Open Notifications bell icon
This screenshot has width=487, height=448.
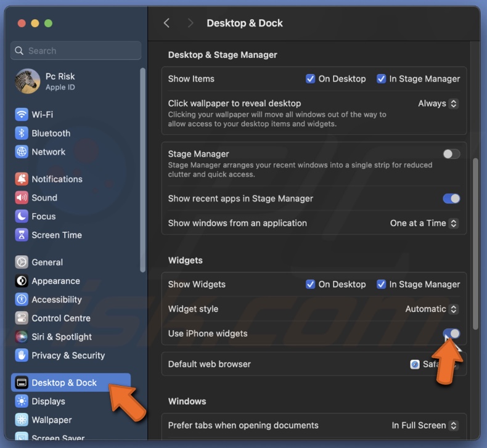click(x=22, y=179)
